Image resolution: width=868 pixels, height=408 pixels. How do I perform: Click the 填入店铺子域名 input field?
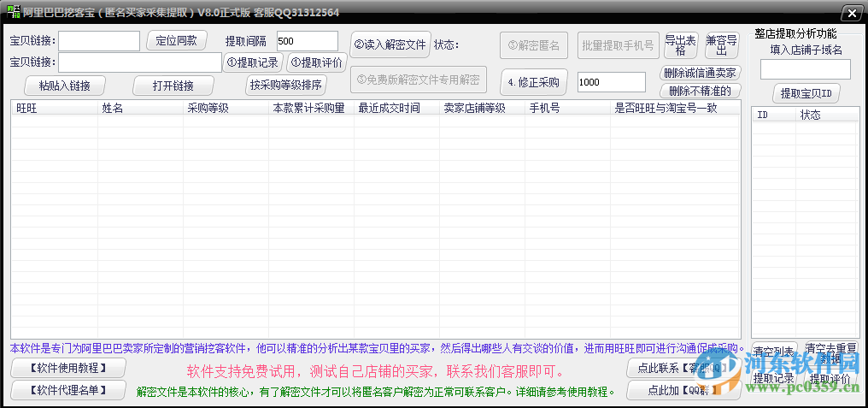[805, 69]
